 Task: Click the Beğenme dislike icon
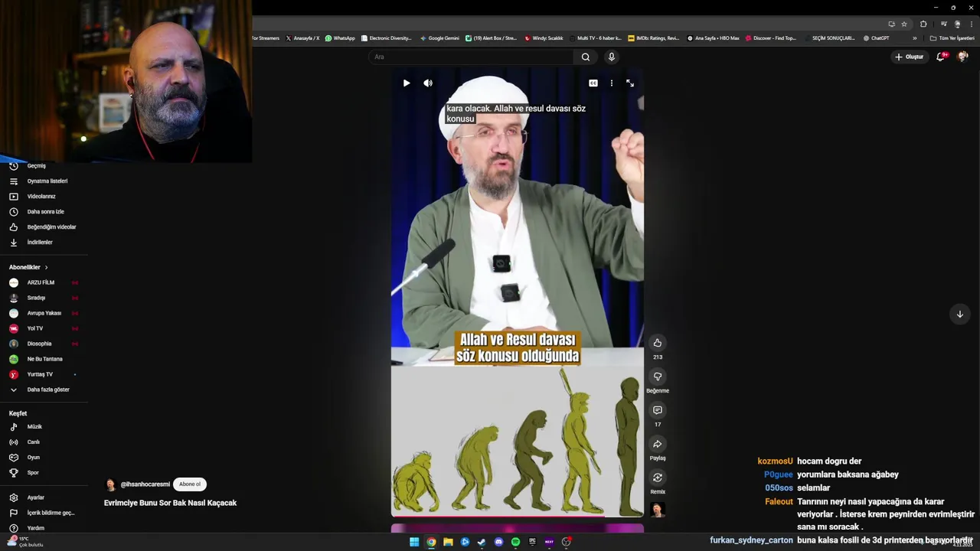[657, 377]
